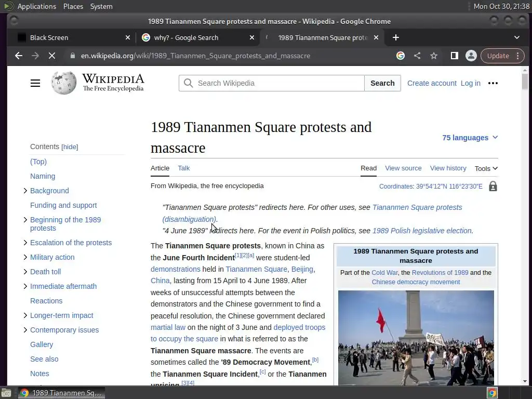Open the Tiananmen Square protest photo
This screenshot has width=532, height=399.
(416, 338)
